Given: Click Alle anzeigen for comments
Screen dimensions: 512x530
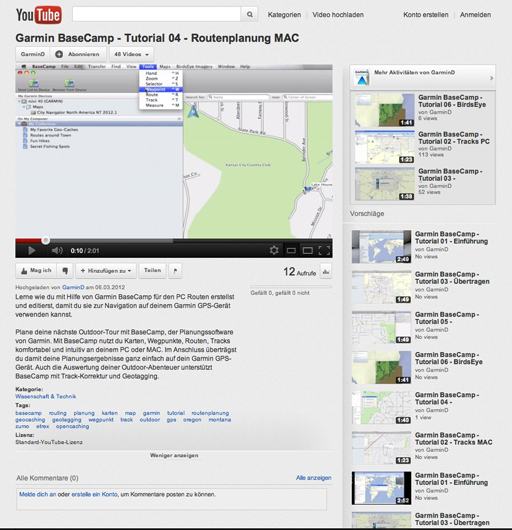Looking at the screenshot, I should click(x=314, y=478).
